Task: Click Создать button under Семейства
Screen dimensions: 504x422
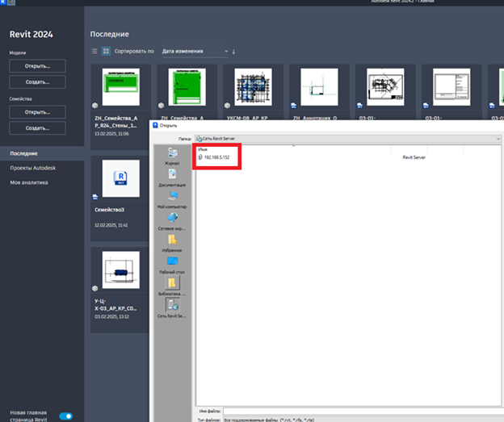Action: tap(38, 127)
